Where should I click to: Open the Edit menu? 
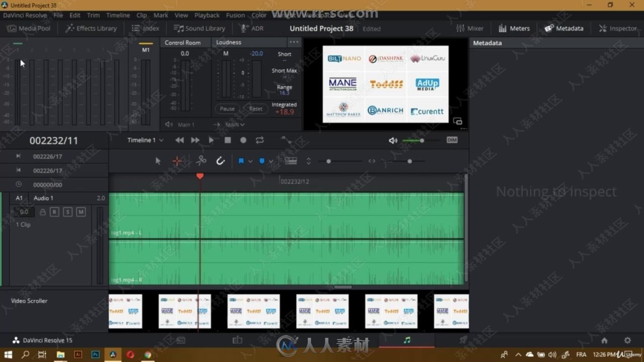tap(75, 15)
